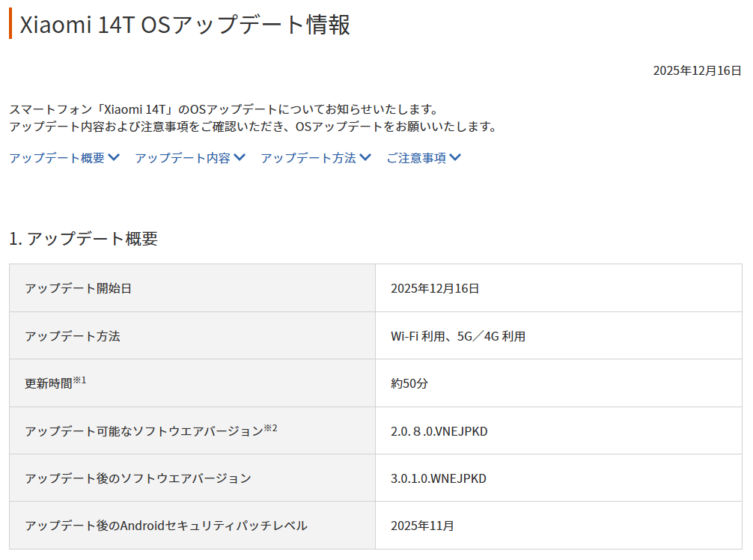Click the アップデート概要 anchor link
753x560 pixels.
tap(57, 158)
